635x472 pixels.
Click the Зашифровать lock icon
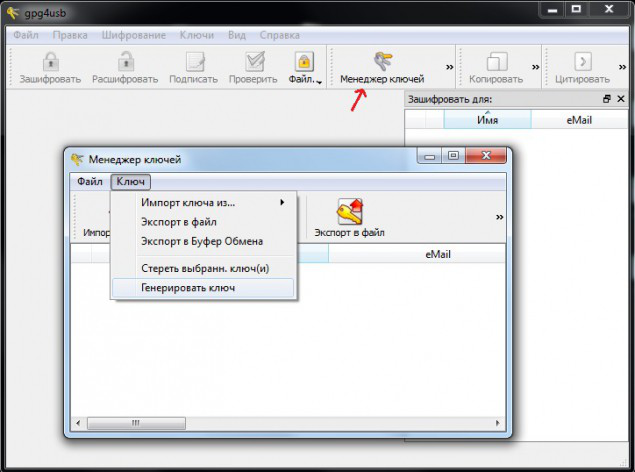[x=51, y=62]
